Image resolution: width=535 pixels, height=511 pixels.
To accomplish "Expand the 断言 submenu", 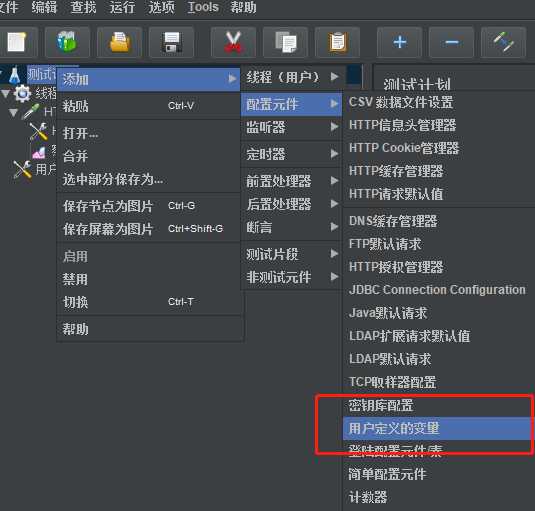I will tap(291, 227).
